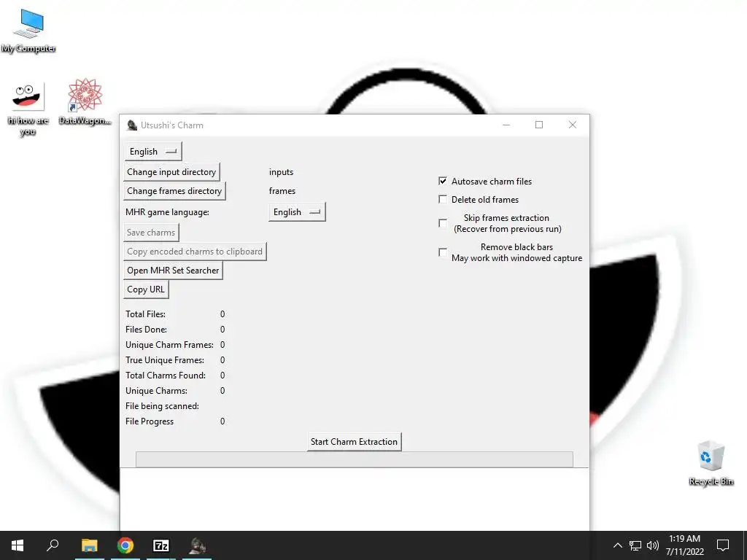Click the Utsushi's Charm title bar icon

132,125
